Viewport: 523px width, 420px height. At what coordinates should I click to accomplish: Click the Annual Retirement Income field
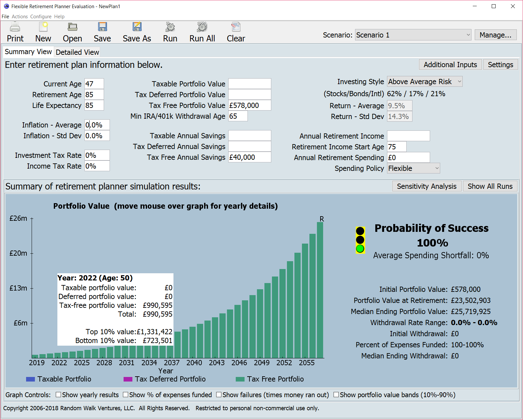click(408, 136)
